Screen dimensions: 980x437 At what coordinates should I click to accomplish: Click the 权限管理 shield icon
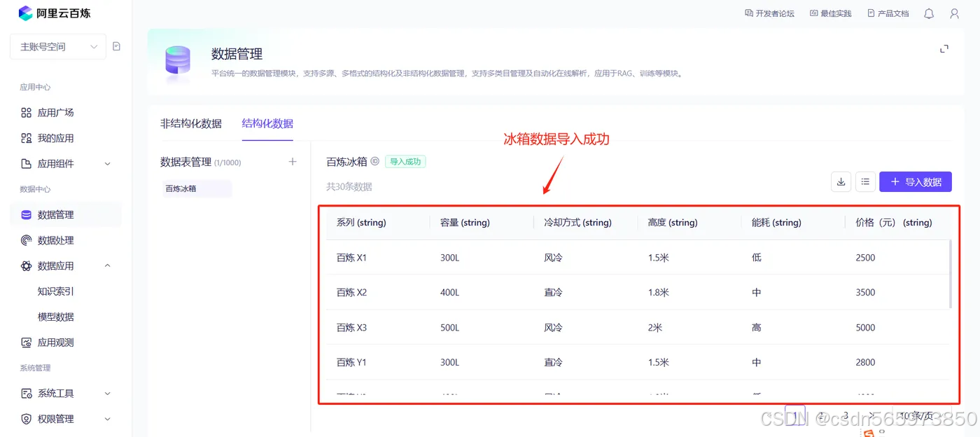pyautogui.click(x=26, y=419)
